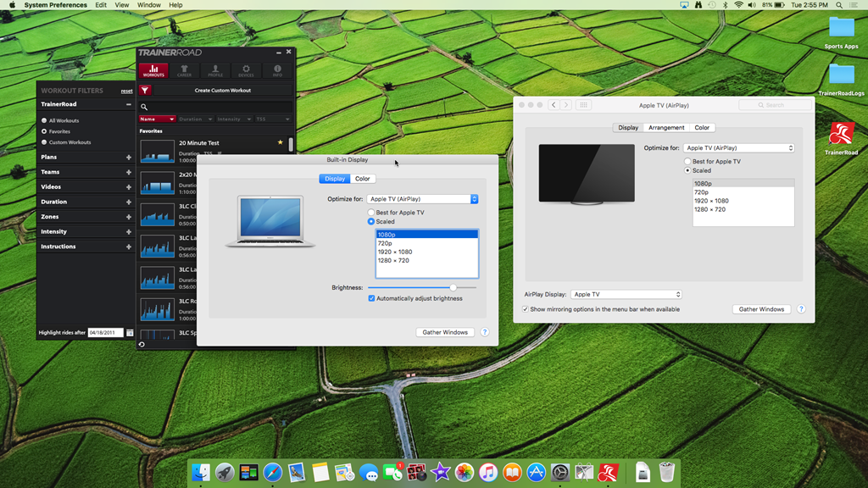This screenshot has width=868, height=488.
Task: Choose Best for Apple TV in Built-in Display
Action: [x=371, y=213]
